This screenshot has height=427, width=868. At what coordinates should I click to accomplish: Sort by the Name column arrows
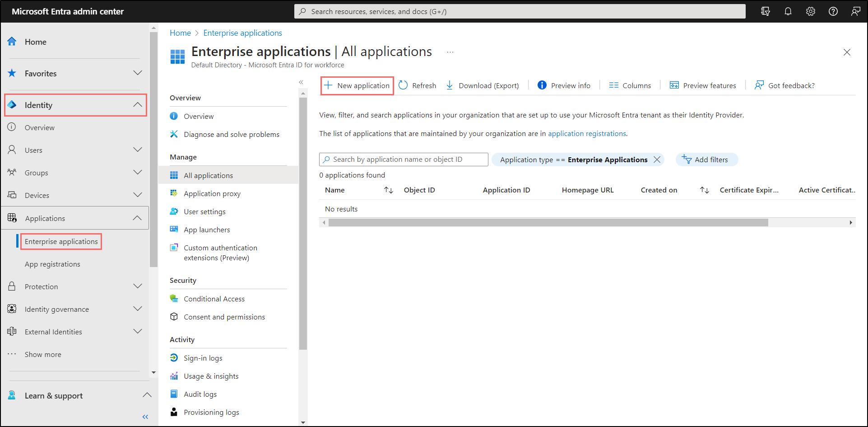(389, 190)
